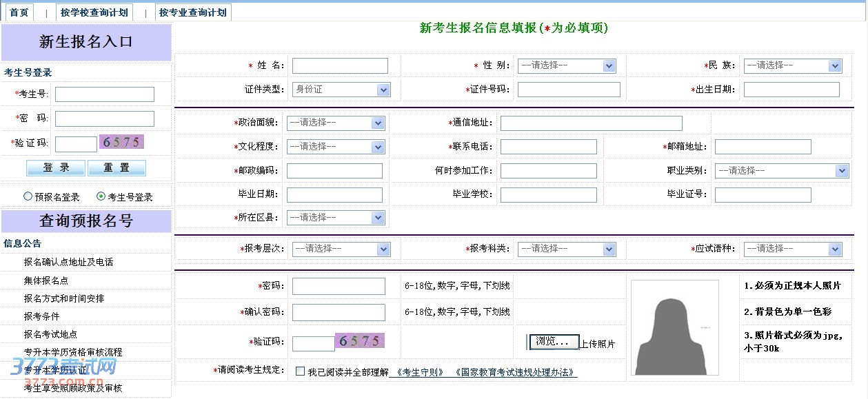
Task: Click the 姓名 name input field
Action: 340,65
